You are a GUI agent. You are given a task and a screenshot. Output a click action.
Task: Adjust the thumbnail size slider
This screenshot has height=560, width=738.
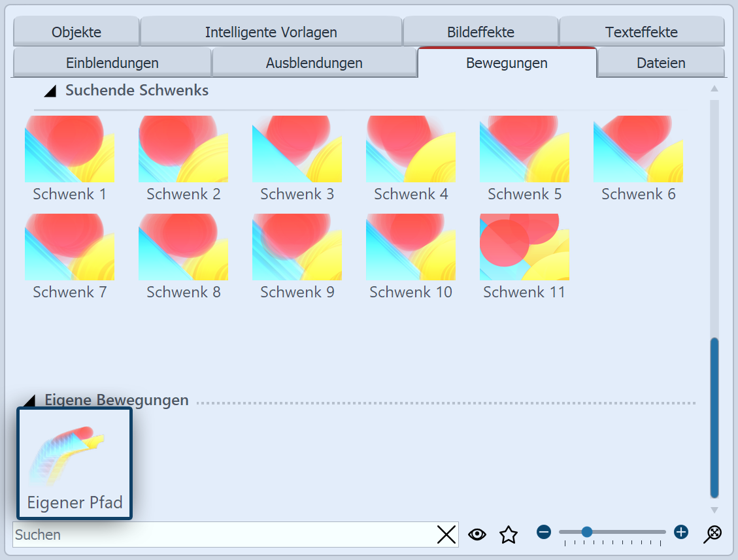coord(587,533)
